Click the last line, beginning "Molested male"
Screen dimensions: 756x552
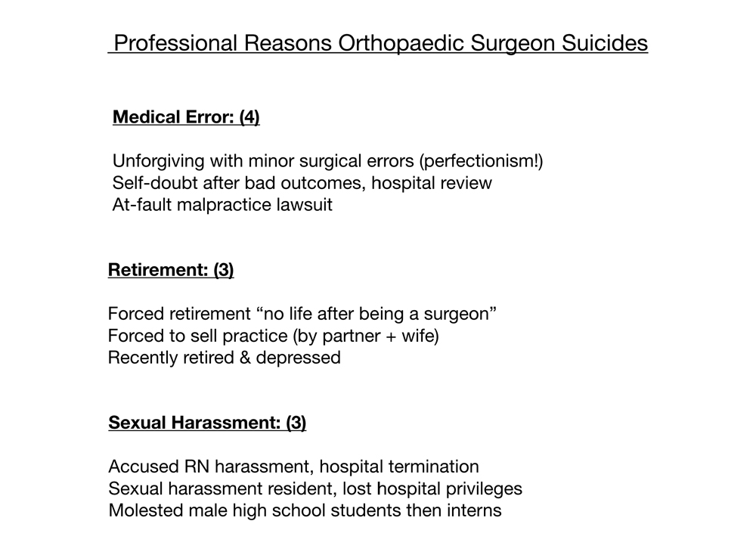point(305,510)
